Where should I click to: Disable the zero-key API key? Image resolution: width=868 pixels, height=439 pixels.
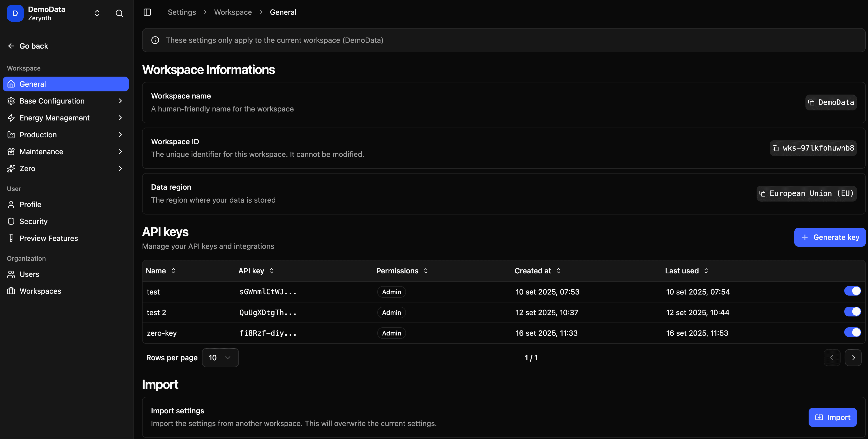tap(852, 332)
